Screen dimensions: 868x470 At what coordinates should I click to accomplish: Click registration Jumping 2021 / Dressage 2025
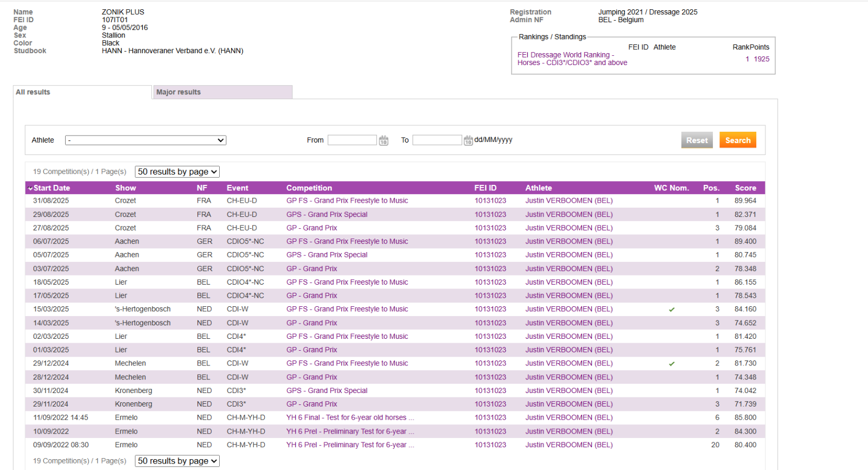point(648,12)
